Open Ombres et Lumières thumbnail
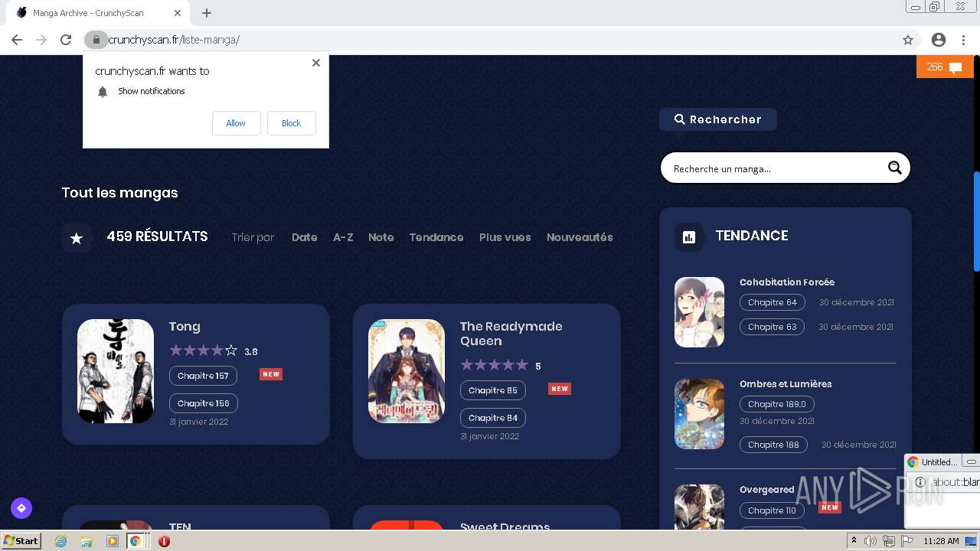 tap(699, 414)
